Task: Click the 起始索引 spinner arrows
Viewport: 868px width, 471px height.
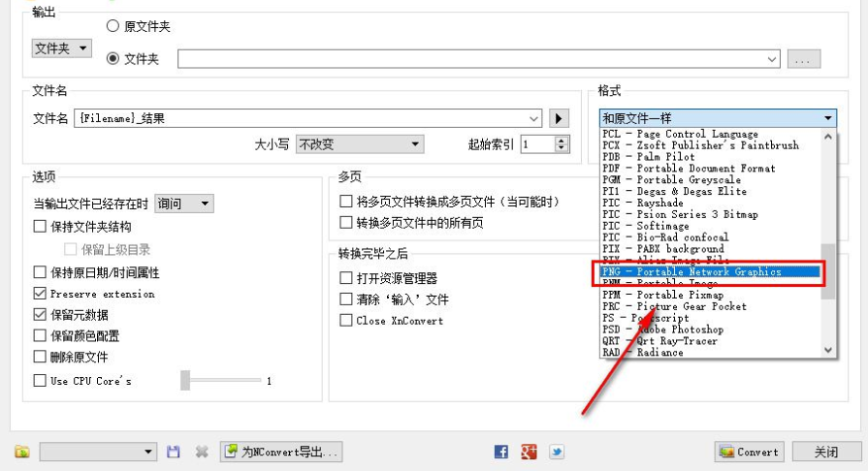Action: (x=562, y=144)
